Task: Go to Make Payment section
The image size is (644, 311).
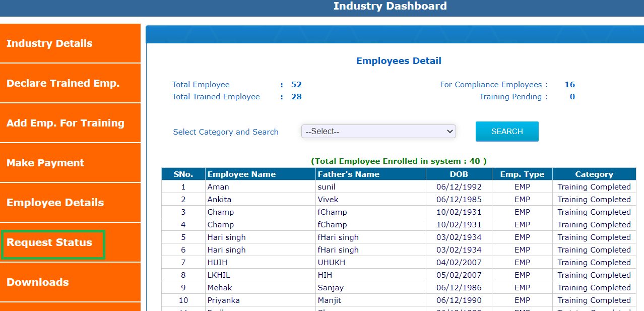Action: [45, 163]
